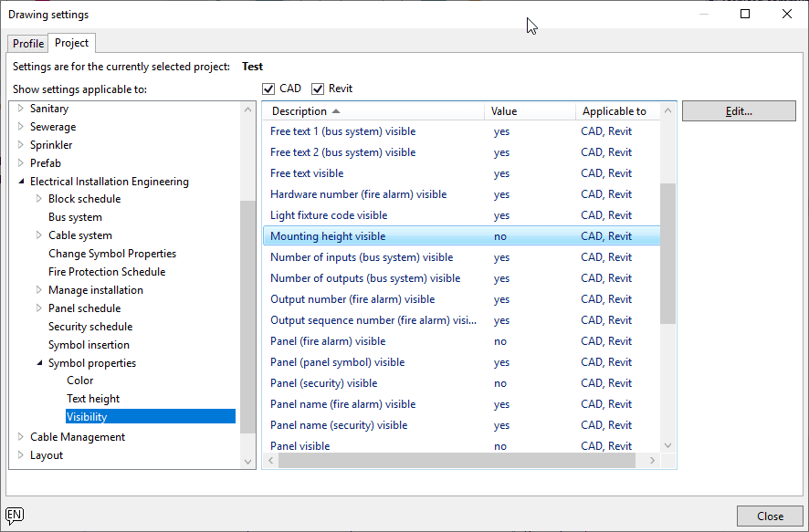
Task: Click the Edit... button
Action: coord(738,111)
